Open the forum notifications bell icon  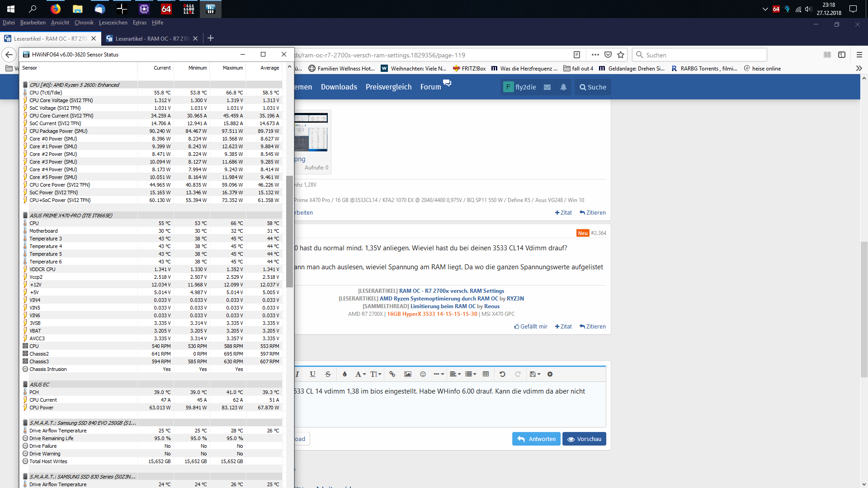click(563, 87)
